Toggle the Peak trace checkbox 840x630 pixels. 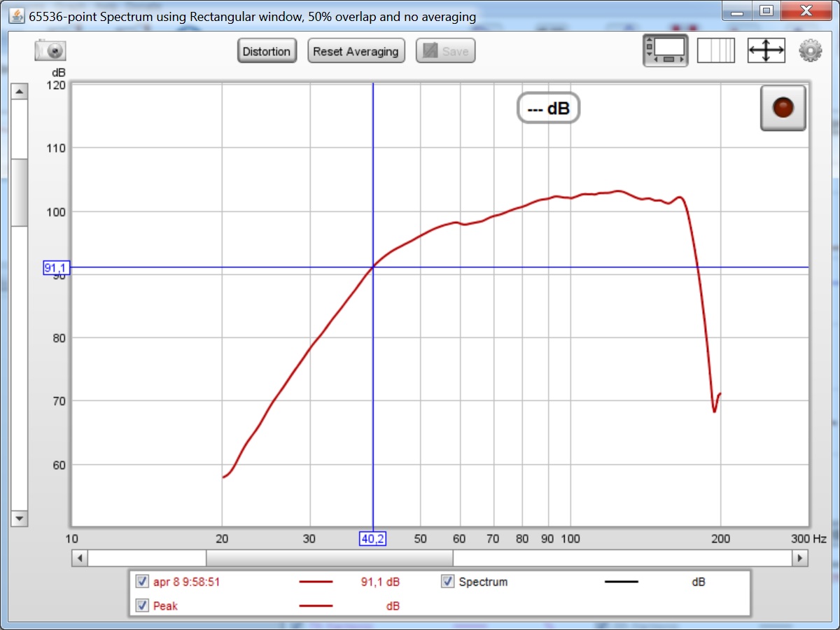(143, 605)
